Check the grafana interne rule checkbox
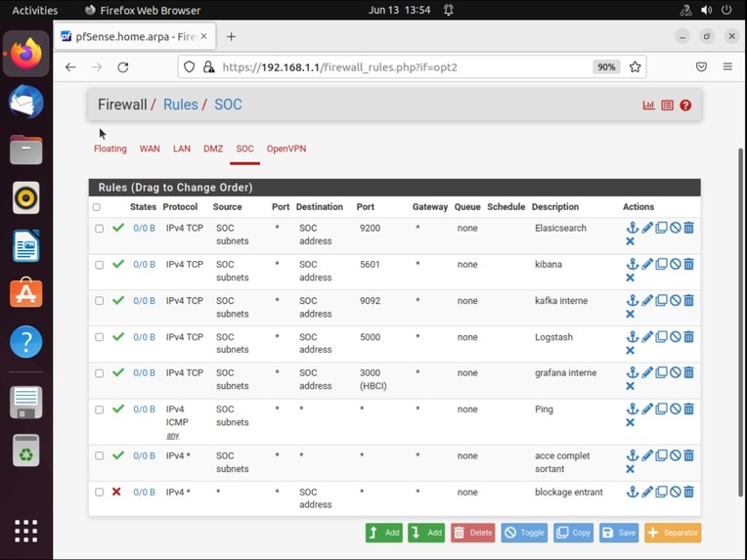The image size is (747, 560). click(x=99, y=373)
